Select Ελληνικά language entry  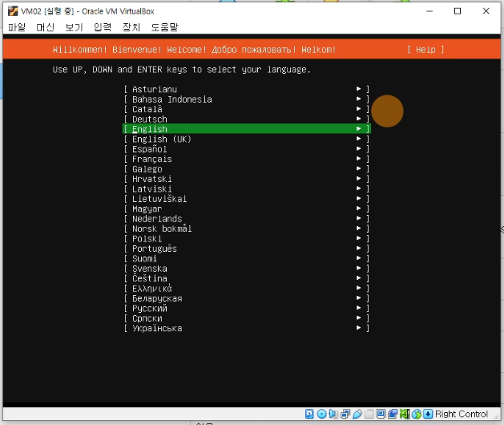[x=247, y=288]
